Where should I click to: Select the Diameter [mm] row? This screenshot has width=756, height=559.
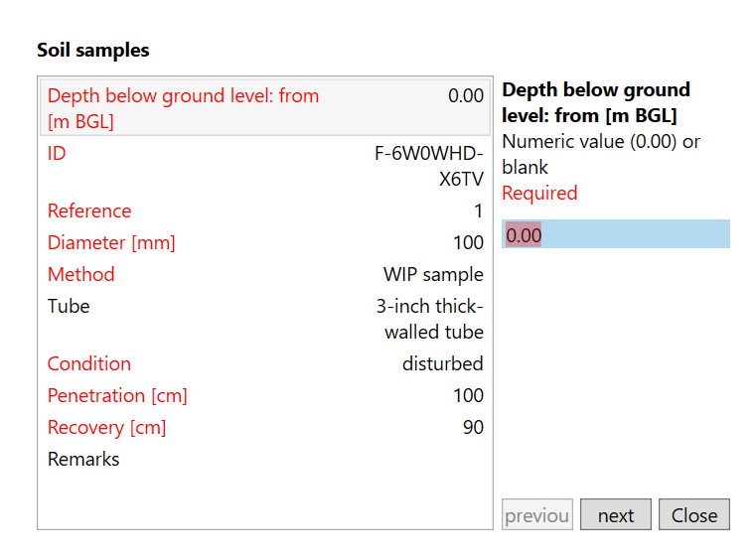[x=265, y=242]
